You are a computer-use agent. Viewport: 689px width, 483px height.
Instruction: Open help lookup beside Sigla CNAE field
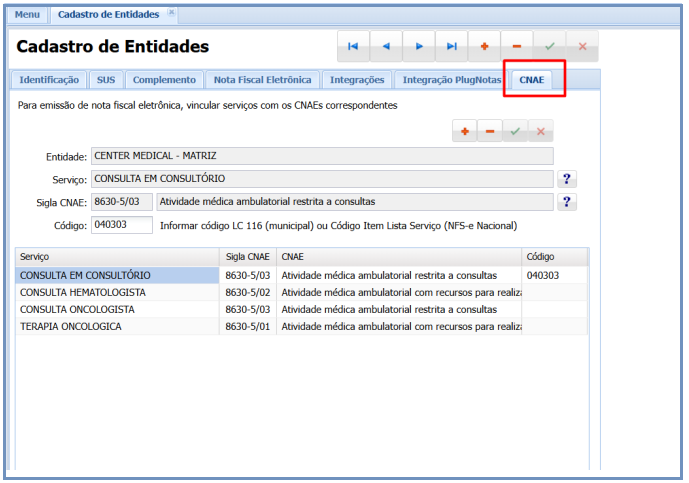click(567, 202)
